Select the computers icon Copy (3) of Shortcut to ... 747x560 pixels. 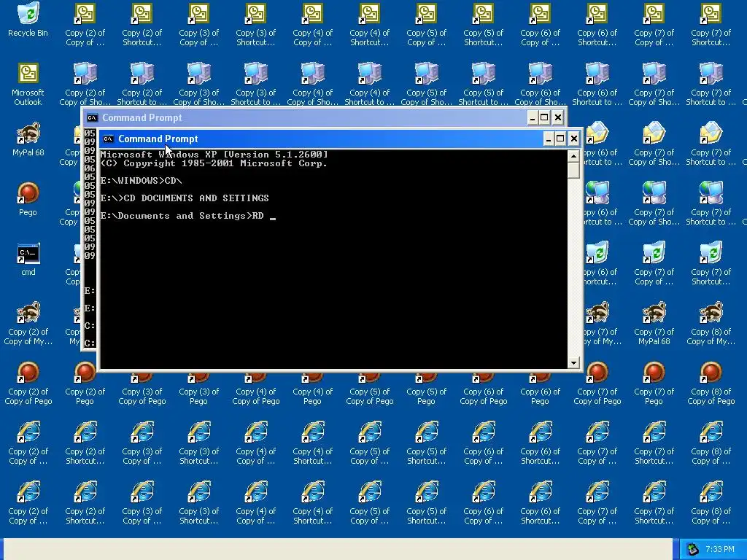click(255, 85)
